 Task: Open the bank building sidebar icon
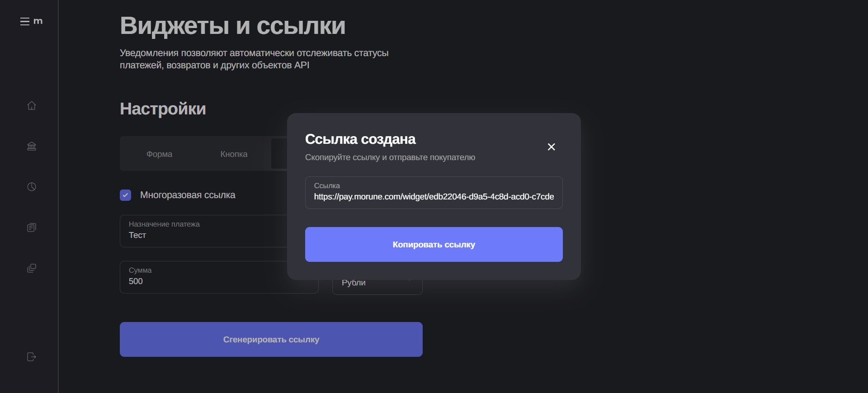tap(32, 146)
